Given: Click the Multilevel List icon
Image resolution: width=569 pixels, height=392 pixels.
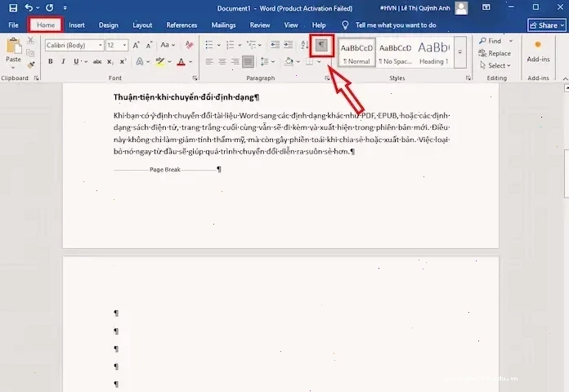Looking at the screenshot, I should point(251,45).
